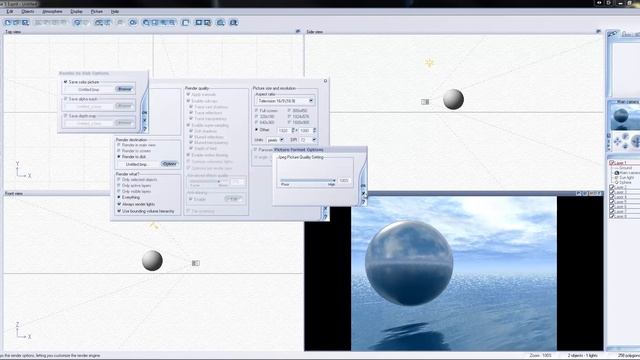Image resolution: width=640 pixels, height=360 pixels.
Task: Toggle Save depth map checkbox
Action: (66, 116)
